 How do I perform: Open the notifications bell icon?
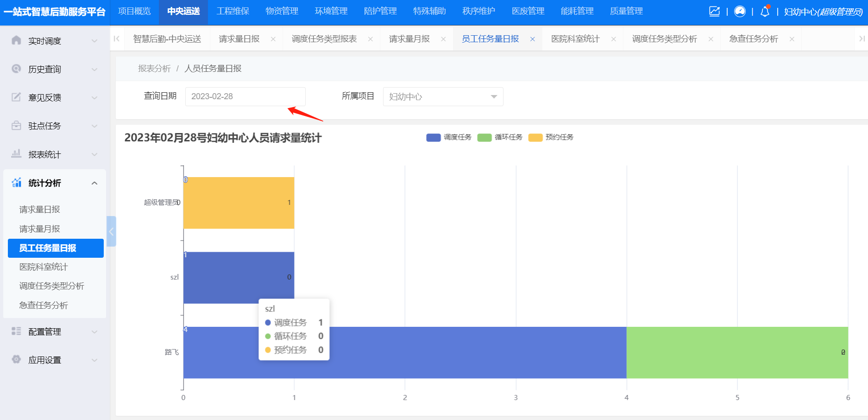click(x=765, y=11)
